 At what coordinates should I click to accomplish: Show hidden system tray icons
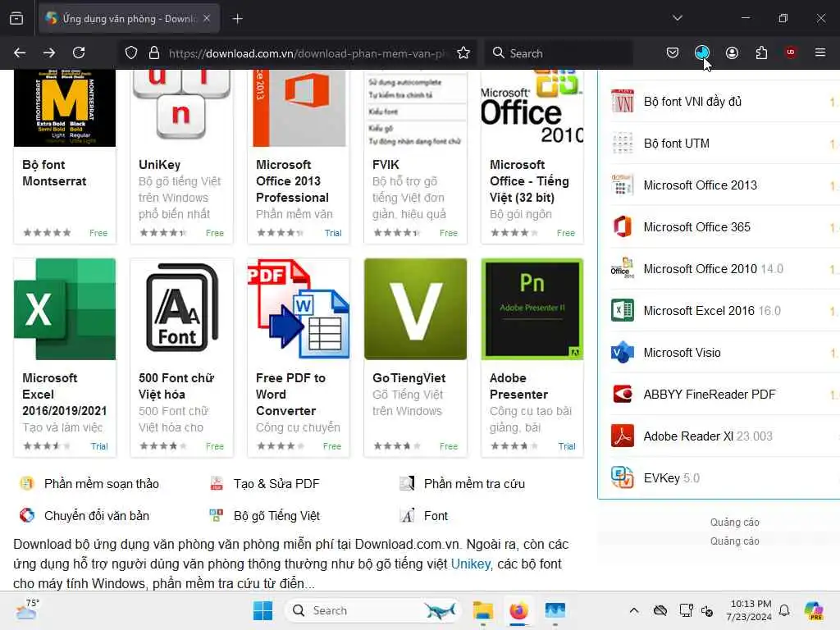pyautogui.click(x=634, y=610)
